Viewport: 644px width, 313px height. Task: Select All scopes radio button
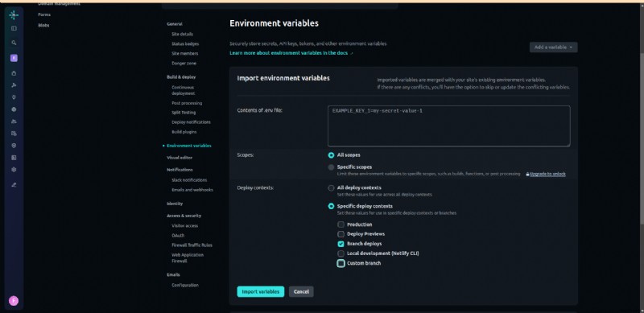pyautogui.click(x=331, y=155)
